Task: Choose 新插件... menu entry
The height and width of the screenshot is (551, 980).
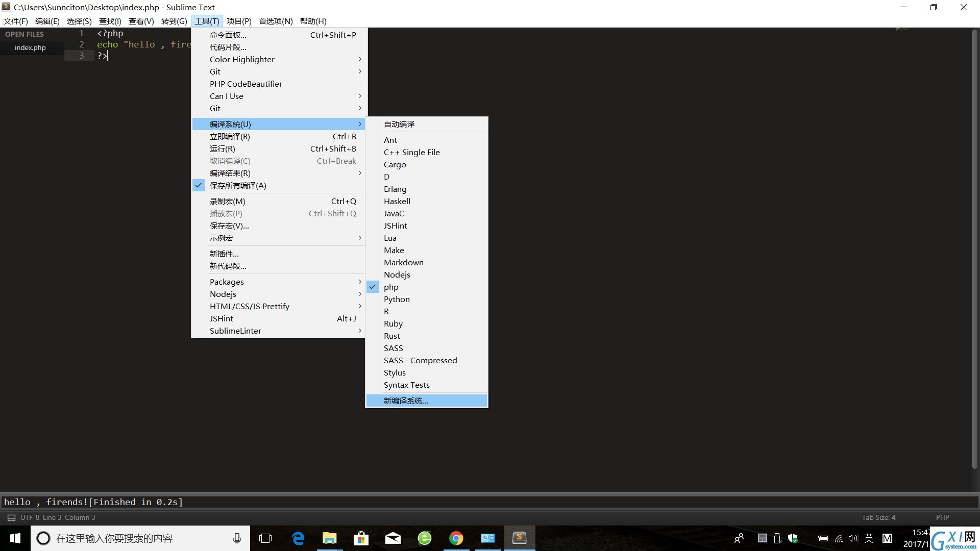Action: [279, 254]
